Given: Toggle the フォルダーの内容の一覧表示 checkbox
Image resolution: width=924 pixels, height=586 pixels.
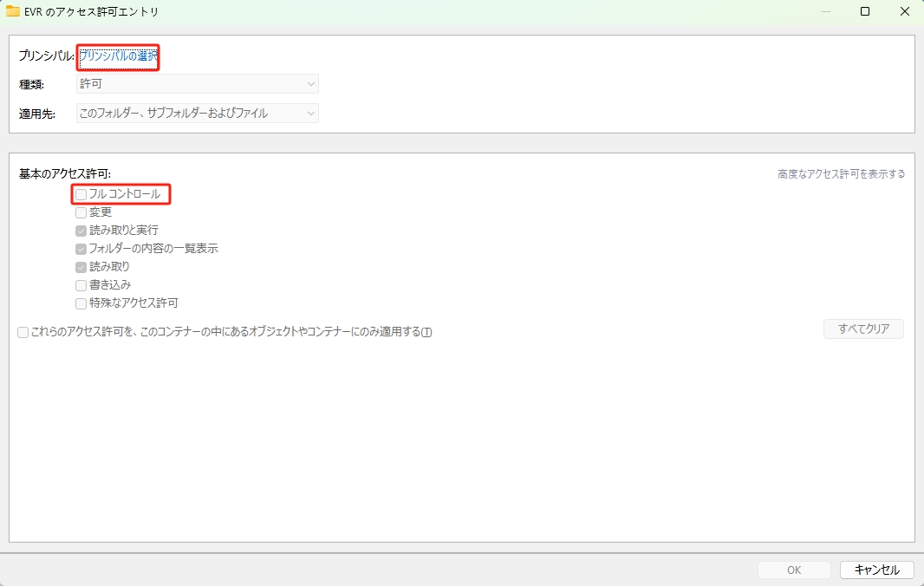Looking at the screenshot, I should (x=81, y=249).
